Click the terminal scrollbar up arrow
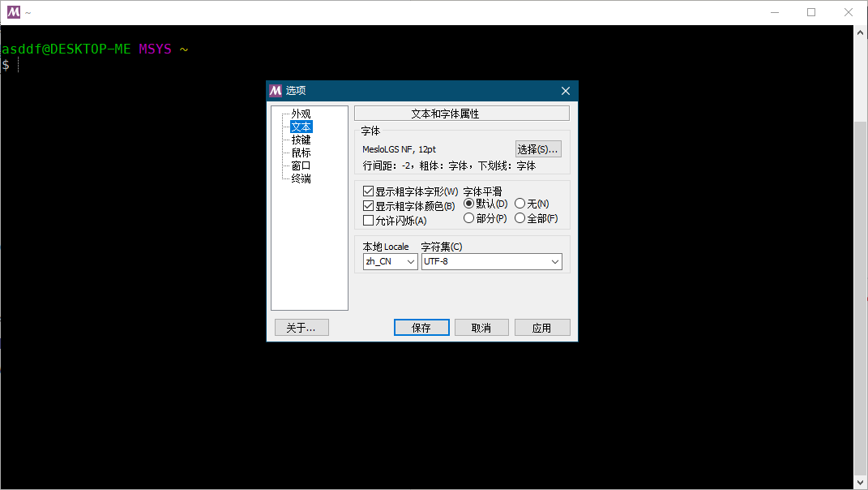This screenshot has width=868, height=490. pos(861,32)
